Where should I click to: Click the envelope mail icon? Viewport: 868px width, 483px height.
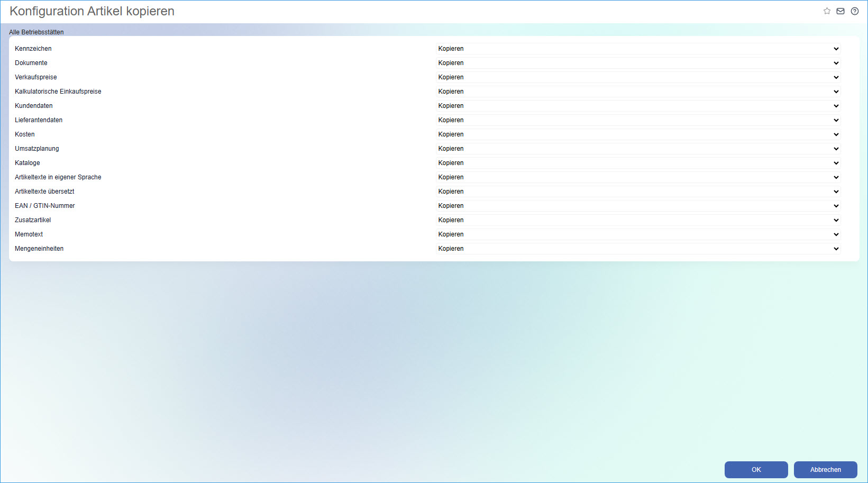coord(840,11)
